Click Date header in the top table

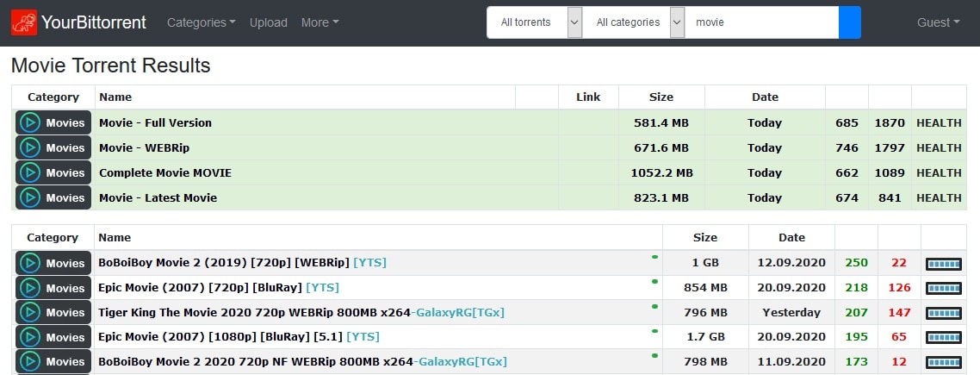point(765,97)
